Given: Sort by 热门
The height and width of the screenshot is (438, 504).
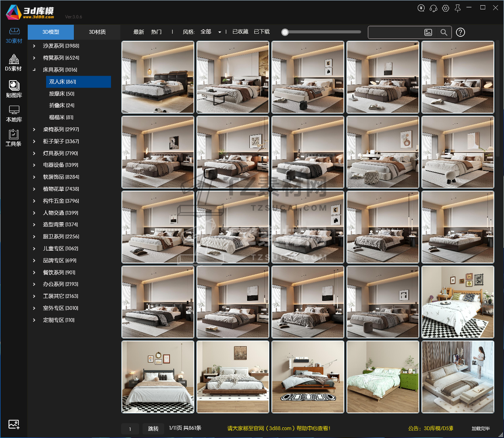Looking at the screenshot, I should click(156, 32).
